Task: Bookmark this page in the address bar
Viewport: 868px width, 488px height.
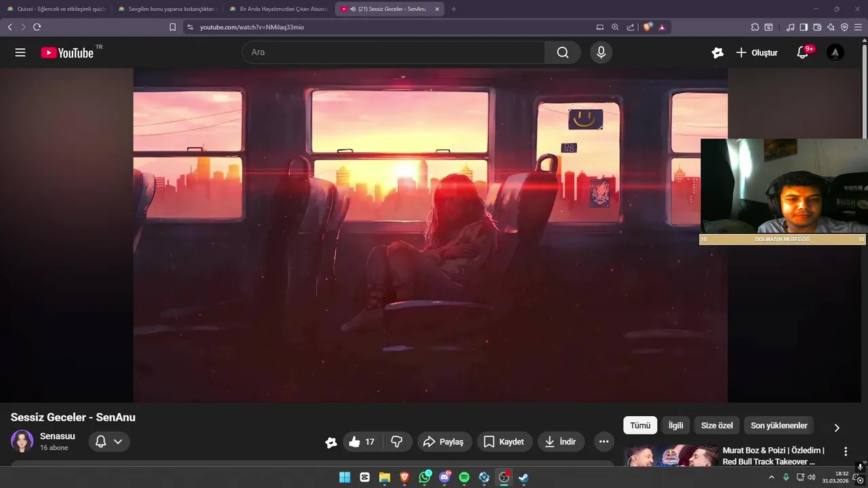Action: click(x=173, y=27)
